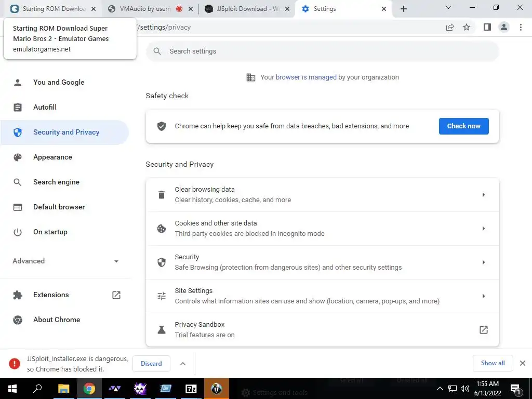Click the Privacy Sandbox flask icon
This screenshot has width=532, height=399.
click(x=162, y=330)
